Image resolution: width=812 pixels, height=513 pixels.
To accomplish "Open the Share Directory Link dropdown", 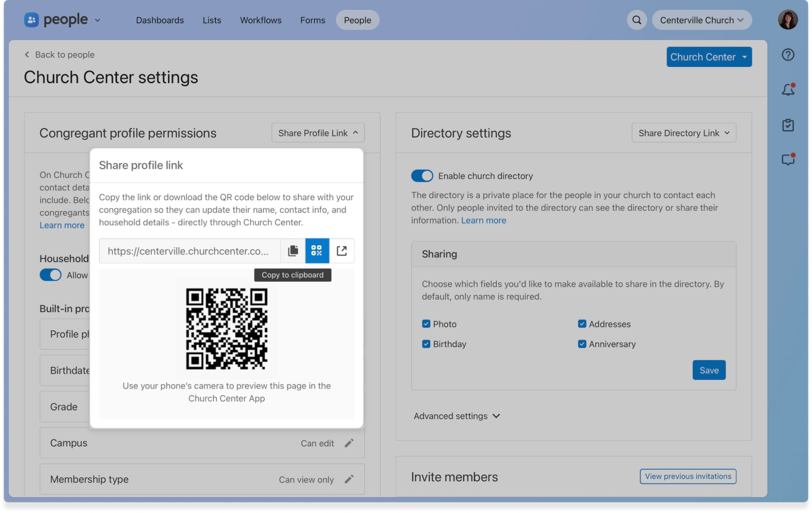I will [x=684, y=133].
